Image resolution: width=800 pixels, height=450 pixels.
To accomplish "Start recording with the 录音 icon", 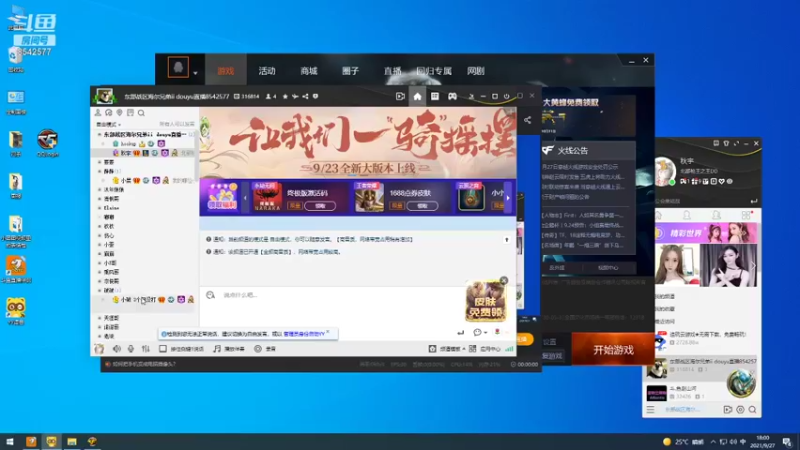I will pyautogui.click(x=258, y=349).
